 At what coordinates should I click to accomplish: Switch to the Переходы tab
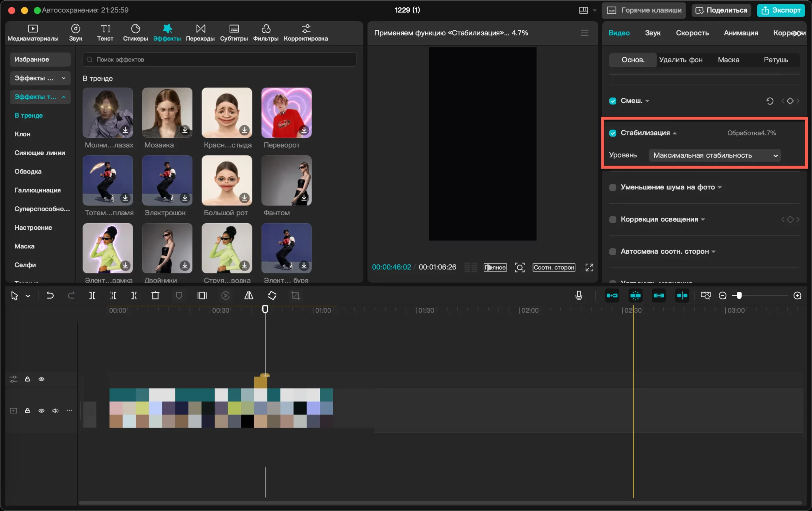200,33
